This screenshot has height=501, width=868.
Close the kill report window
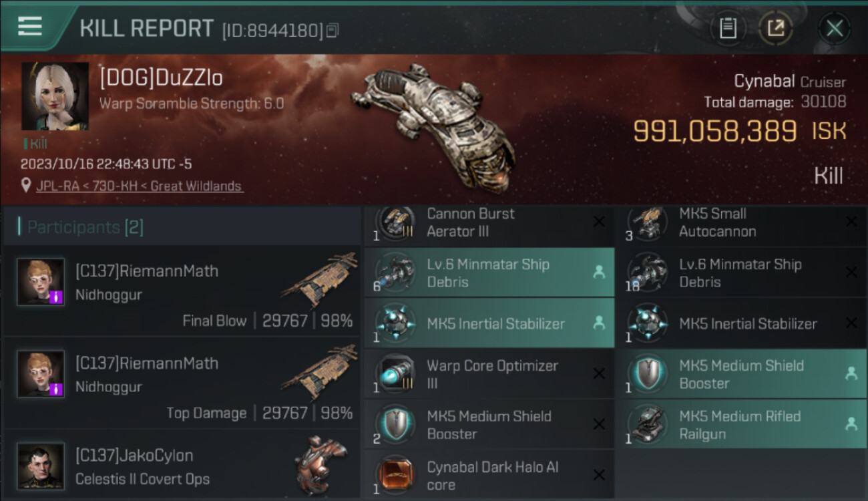click(x=834, y=28)
